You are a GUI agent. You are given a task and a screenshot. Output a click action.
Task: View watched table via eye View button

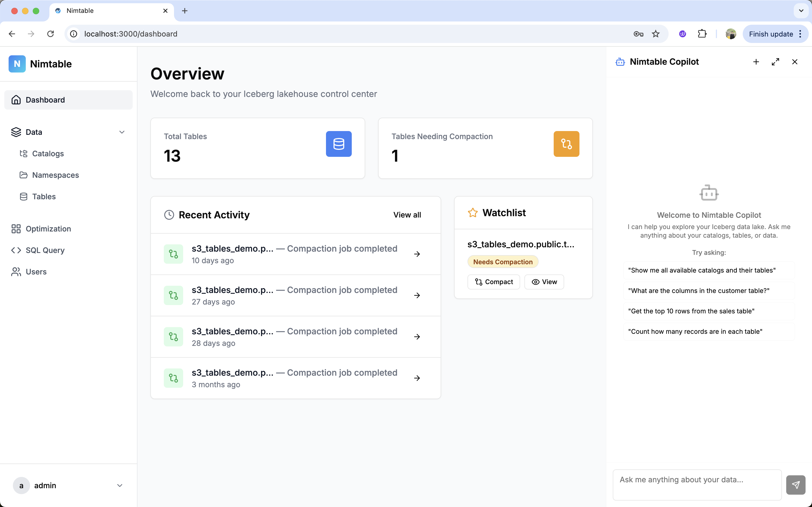(x=544, y=282)
